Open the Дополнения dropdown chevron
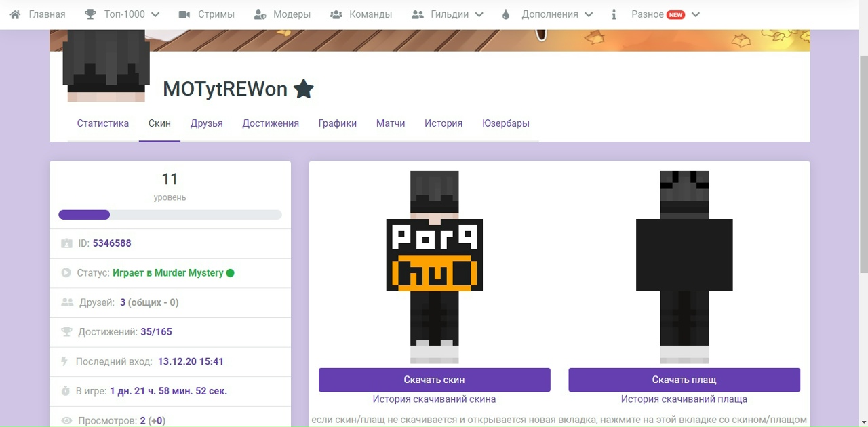This screenshot has height=427, width=868. click(x=588, y=14)
